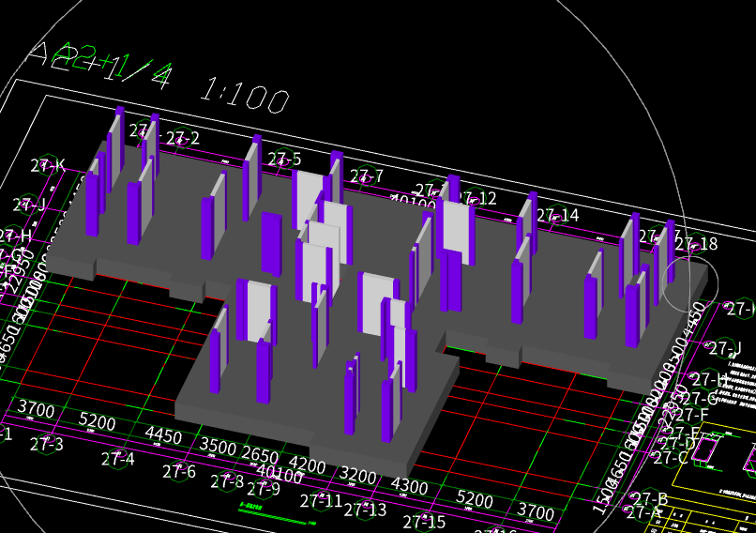Click the 5200 dimension above axis 27-4
Viewport: 756px width, 533px height.
pyautogui.click(x=97, y=421)
